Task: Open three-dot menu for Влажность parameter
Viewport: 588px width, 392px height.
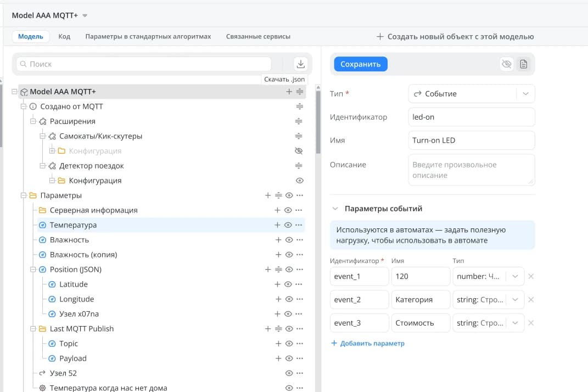Action: tap(299, 240)
